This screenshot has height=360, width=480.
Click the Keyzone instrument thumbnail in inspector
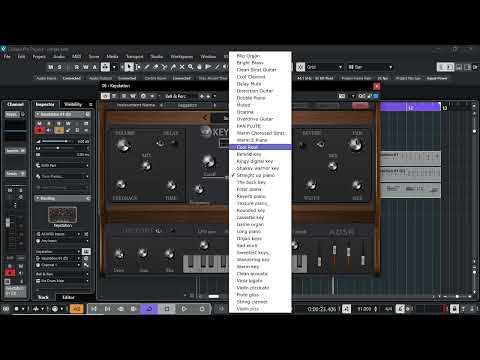coord(63,215)
